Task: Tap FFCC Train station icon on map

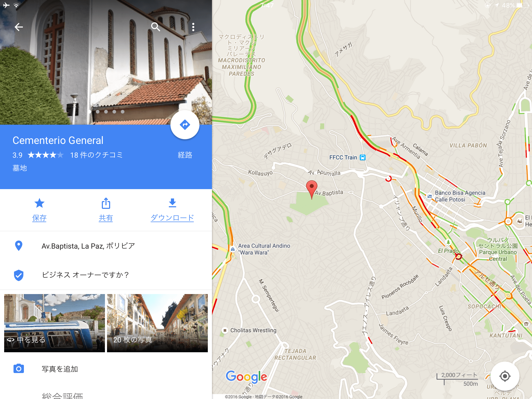Action: [x=363, y=157]
